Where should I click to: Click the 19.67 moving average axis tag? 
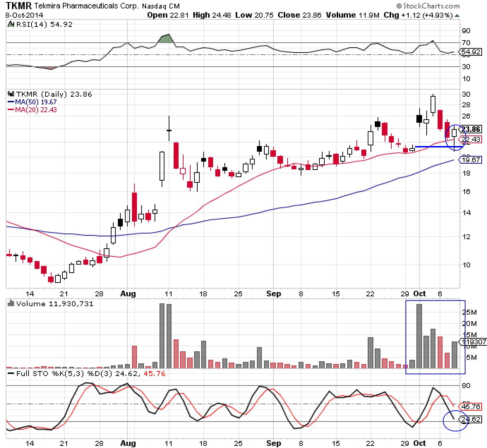[471, 160]
